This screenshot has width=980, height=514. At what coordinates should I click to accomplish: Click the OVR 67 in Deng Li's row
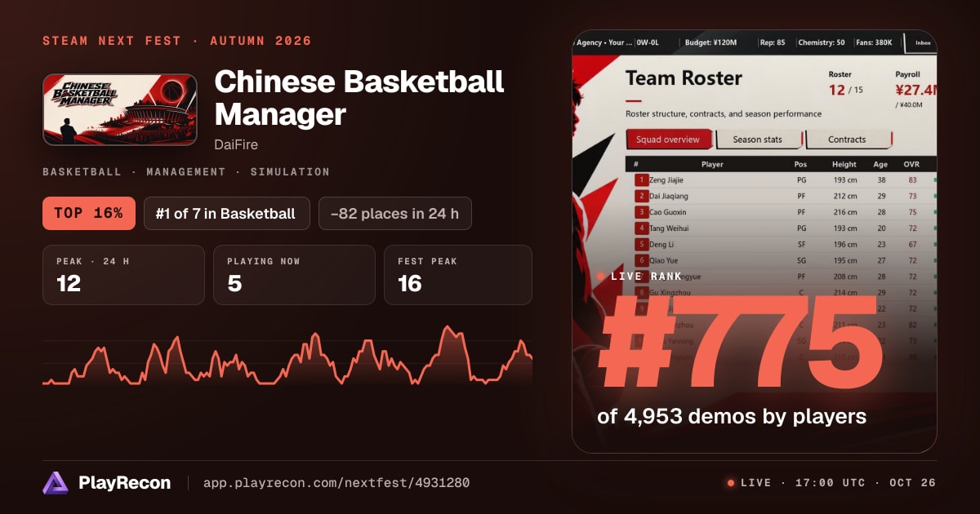click(x=912, y=244)
